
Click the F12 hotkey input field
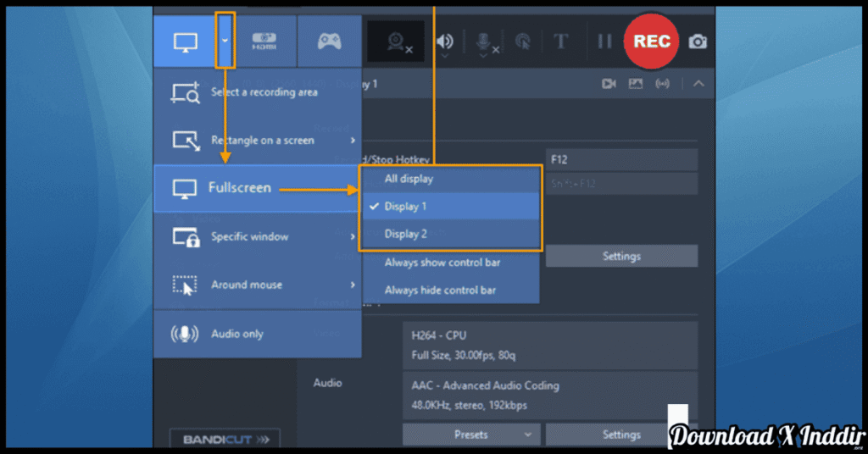point(620,159)
